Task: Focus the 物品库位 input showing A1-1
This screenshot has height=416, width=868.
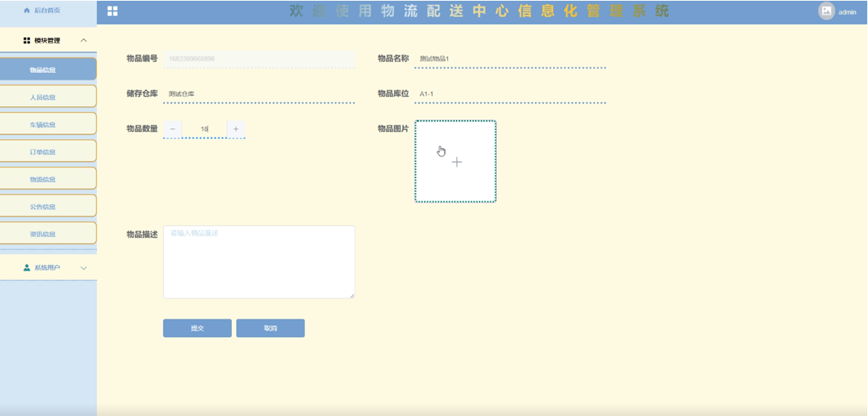Action: [x=510, y=94]
